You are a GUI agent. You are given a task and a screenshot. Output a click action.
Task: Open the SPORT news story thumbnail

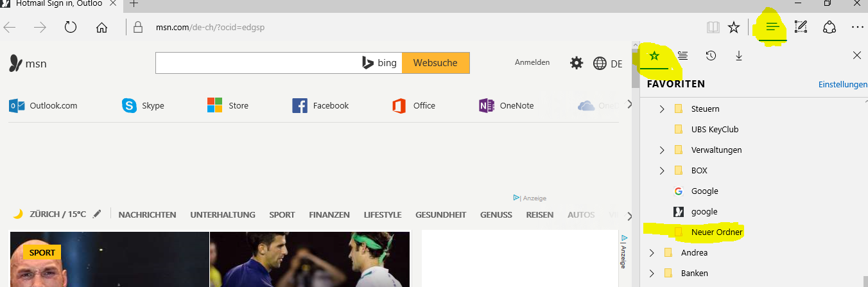(109, 259)
